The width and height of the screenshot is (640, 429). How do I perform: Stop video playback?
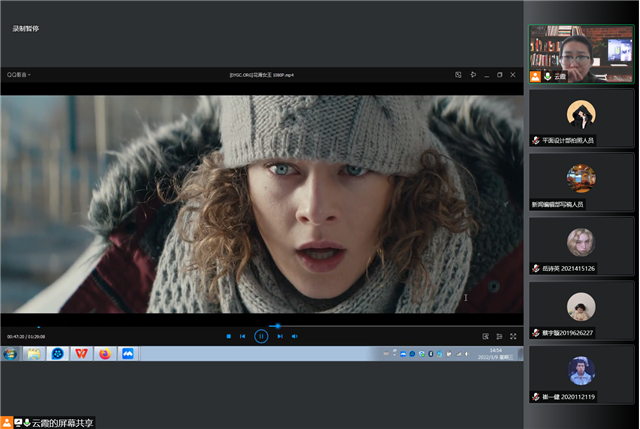229,336
